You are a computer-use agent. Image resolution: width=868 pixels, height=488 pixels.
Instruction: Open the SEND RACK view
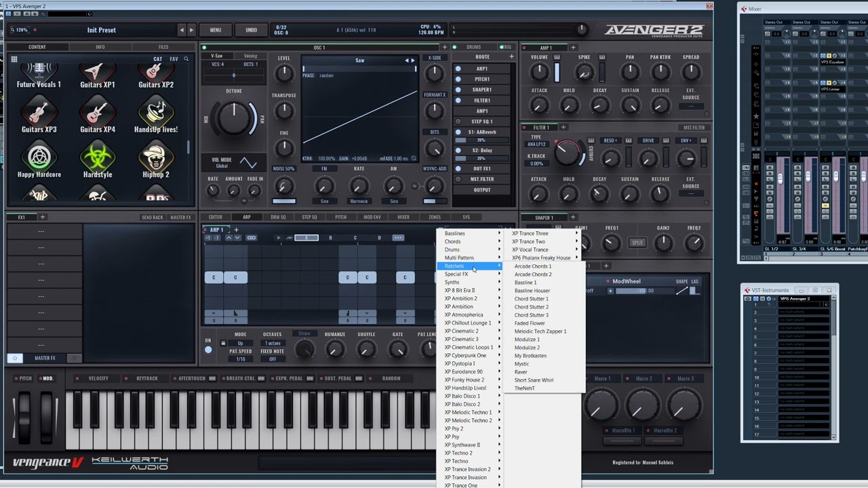[153, 218]
